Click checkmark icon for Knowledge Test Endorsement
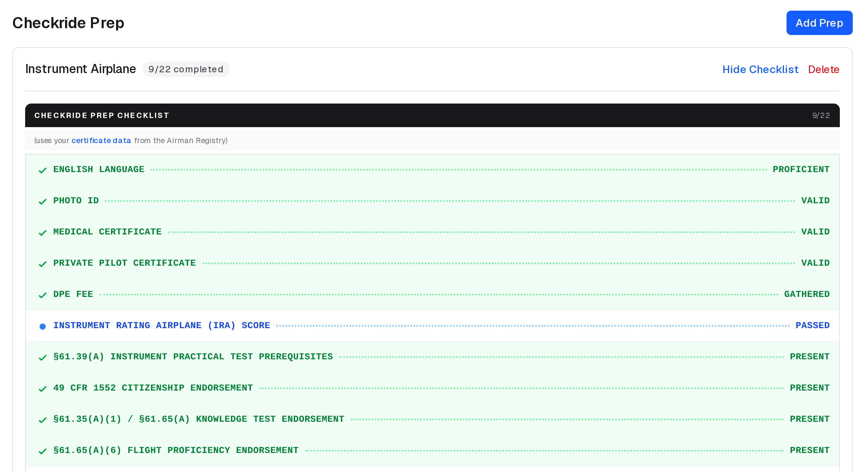This screenshot has width=868, height=472. (43, 420)
